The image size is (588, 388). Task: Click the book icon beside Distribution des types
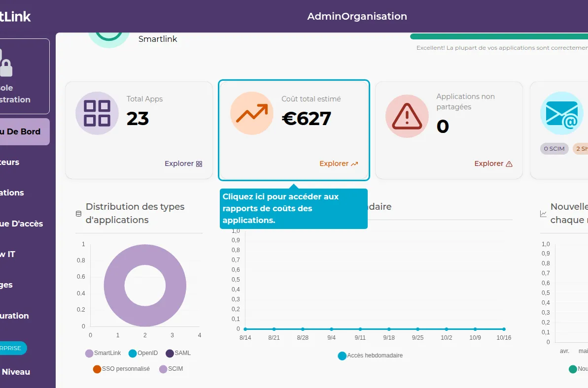point(78,213)
